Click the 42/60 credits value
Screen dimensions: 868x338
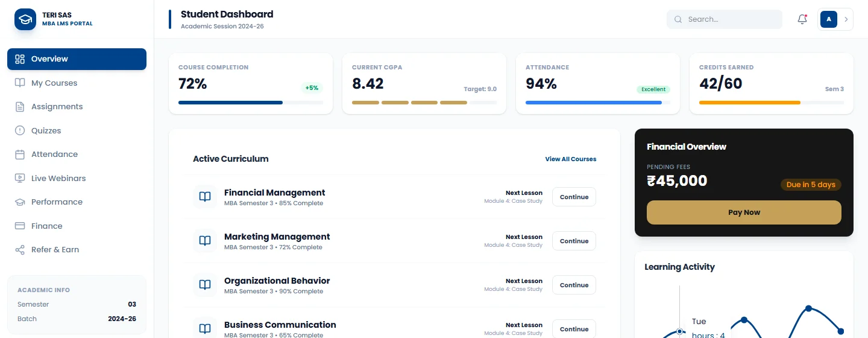click(720, 84)
